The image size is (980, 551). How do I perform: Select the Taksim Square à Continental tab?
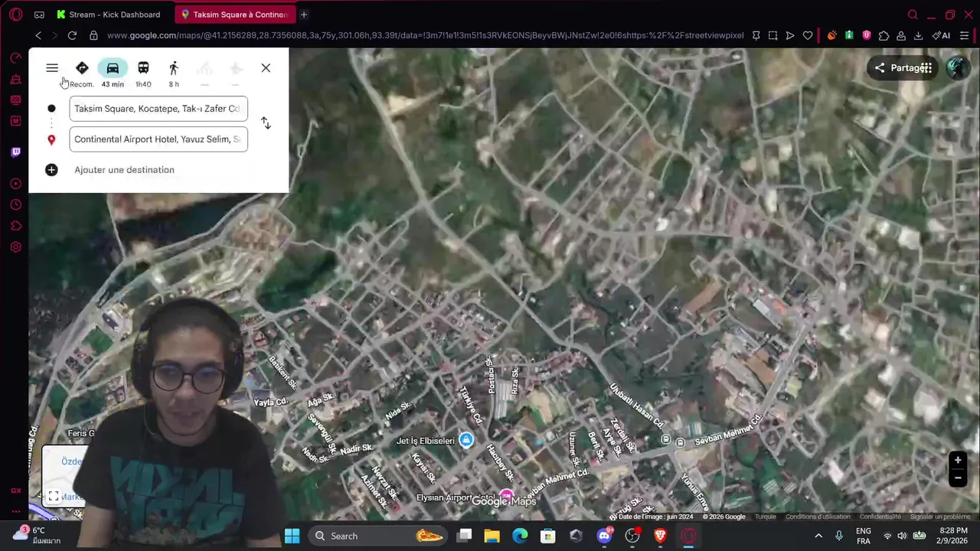234,15
